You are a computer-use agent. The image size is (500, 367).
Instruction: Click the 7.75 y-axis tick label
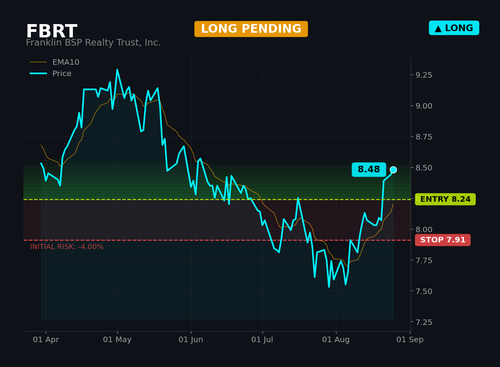coord(424,260)
